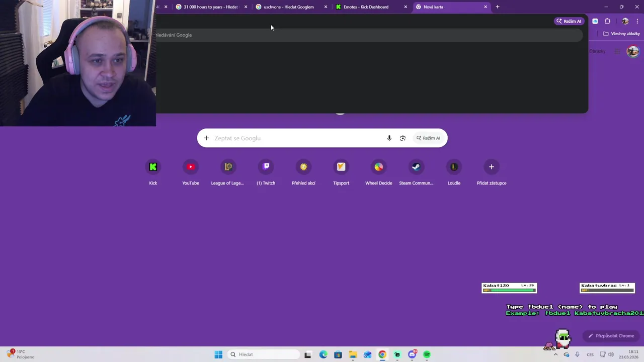Click Režim AI button in address dropdown

[x=569, y=21]
